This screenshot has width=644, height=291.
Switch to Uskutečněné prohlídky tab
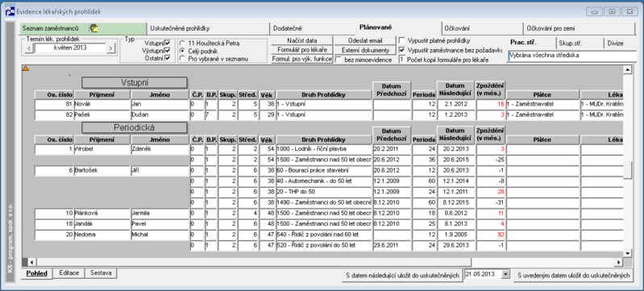tap(208, 29)
